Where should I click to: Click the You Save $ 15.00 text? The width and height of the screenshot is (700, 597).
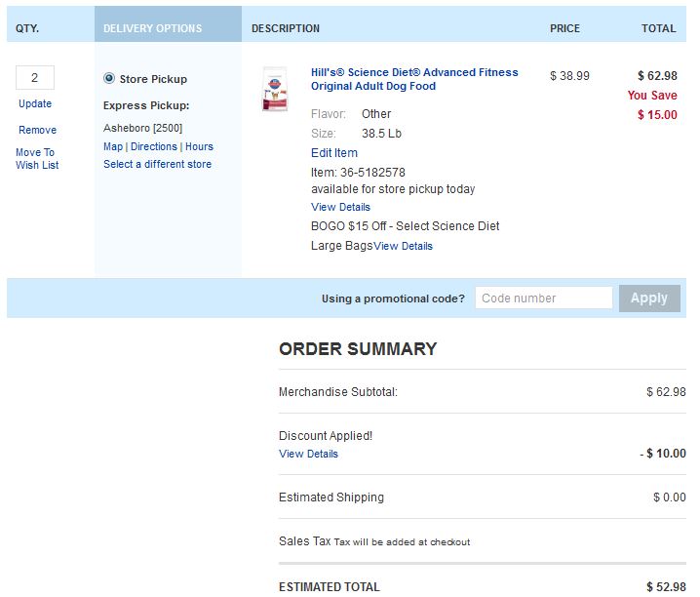pyautogui.click(x=652, y=105)
